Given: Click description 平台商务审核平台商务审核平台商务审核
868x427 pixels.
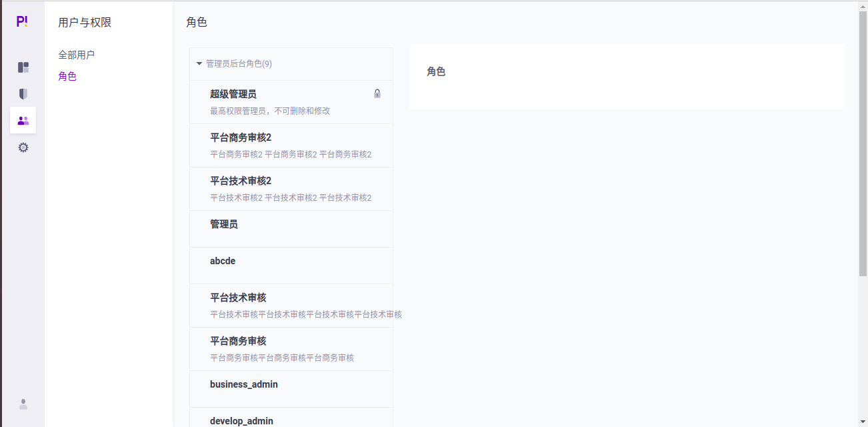Looking at the screenshot, I should click(x=282, y=358).
